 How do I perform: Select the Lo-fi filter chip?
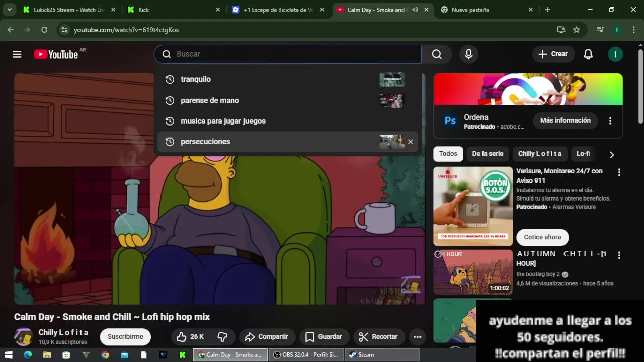click(x=583, y=154)
